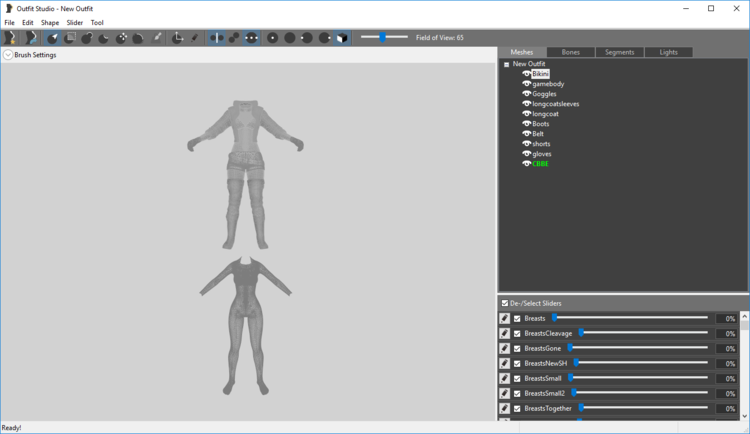Set camera to left view
This screenshot has width=750, height=434.
click(x=307, y=38)
